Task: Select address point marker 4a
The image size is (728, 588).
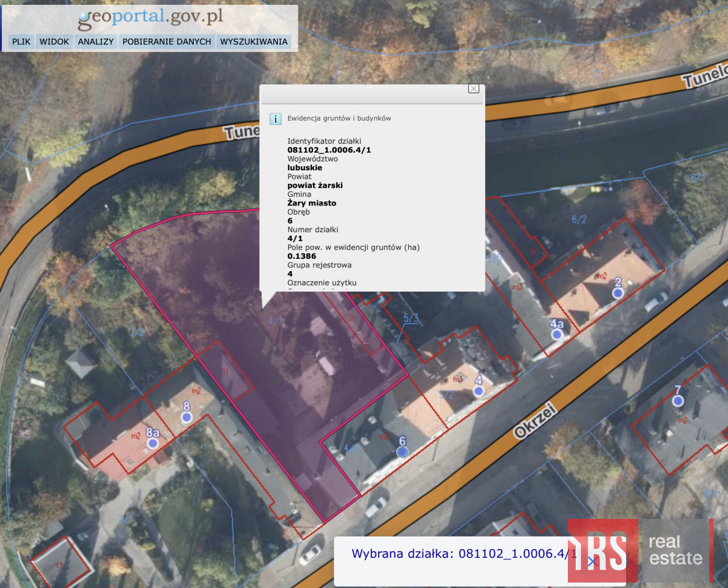Action: 557,334
